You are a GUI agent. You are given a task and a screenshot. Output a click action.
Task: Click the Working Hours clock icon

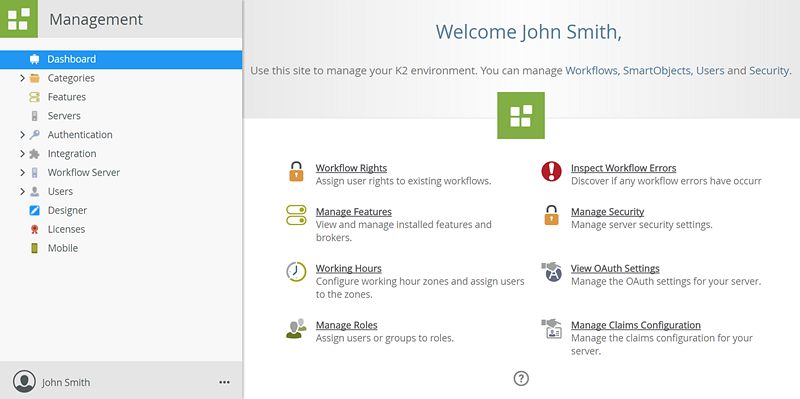click(296, 271)
